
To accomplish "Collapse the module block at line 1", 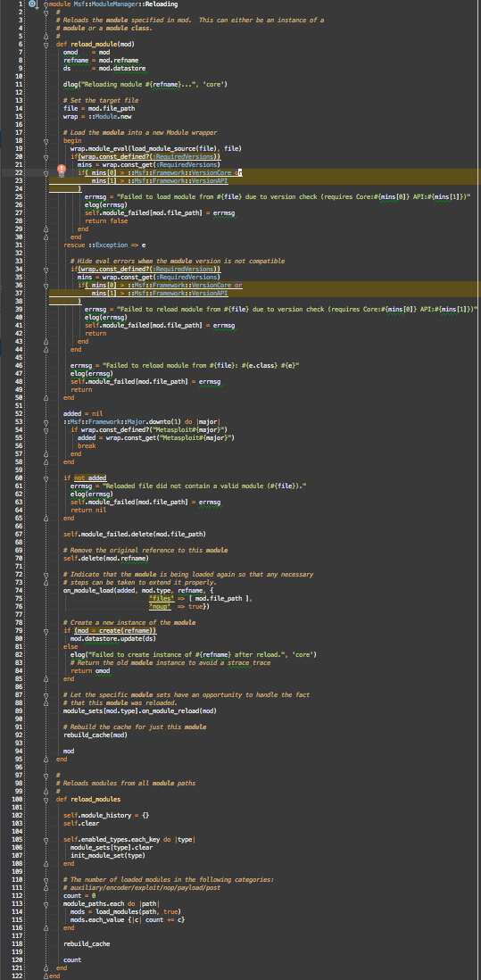I will pyautogui.click(x=46, y=4).
